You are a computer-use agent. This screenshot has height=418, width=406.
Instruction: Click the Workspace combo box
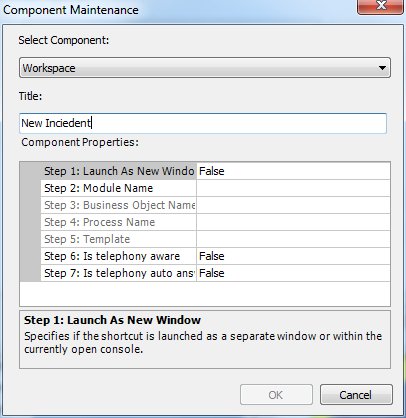[205, 68]
